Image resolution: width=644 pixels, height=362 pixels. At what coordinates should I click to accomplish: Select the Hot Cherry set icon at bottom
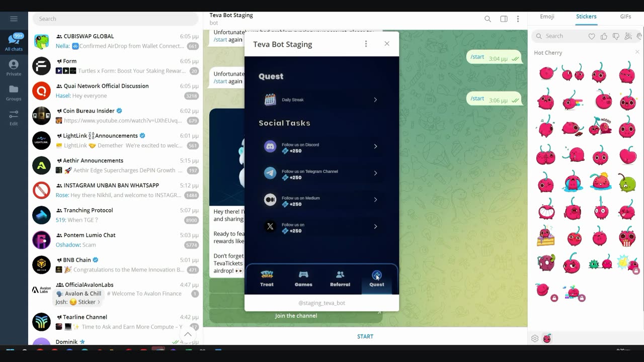tap(547, 338)
